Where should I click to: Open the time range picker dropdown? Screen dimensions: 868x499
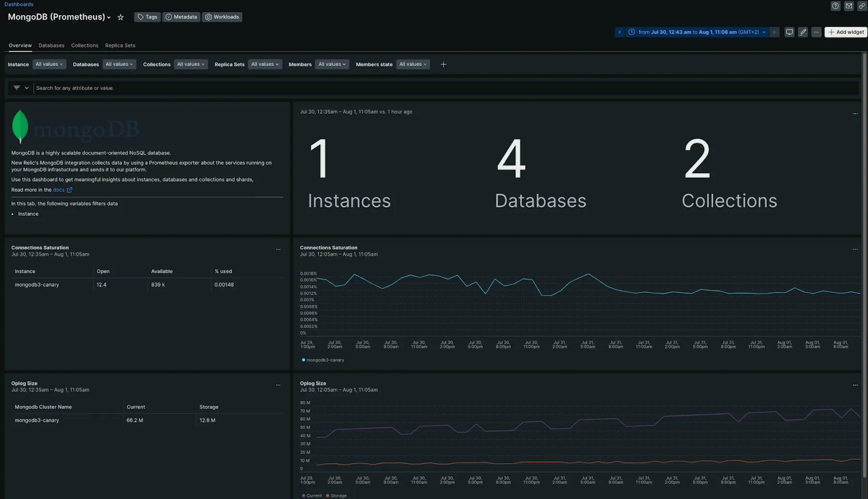tap(698, 32)
